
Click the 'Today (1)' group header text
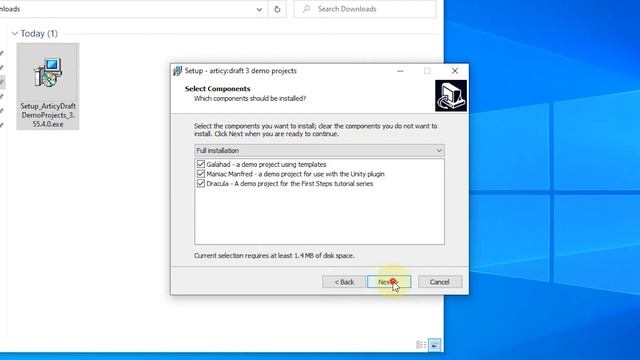click(x=39, y=33)
